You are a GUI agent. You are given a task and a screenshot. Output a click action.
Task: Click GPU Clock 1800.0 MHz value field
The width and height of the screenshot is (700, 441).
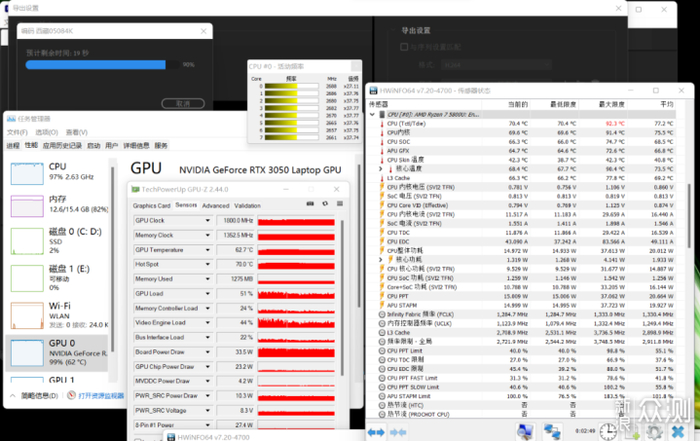235,220
